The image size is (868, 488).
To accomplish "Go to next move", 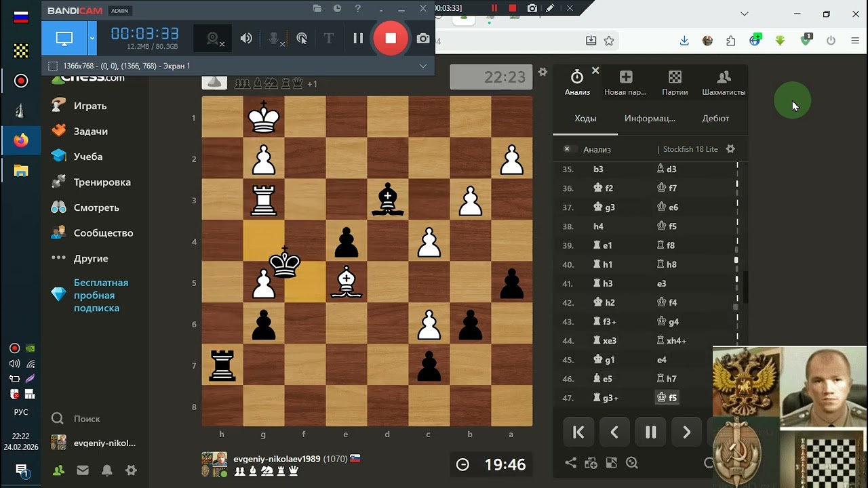I will [686, 432].
